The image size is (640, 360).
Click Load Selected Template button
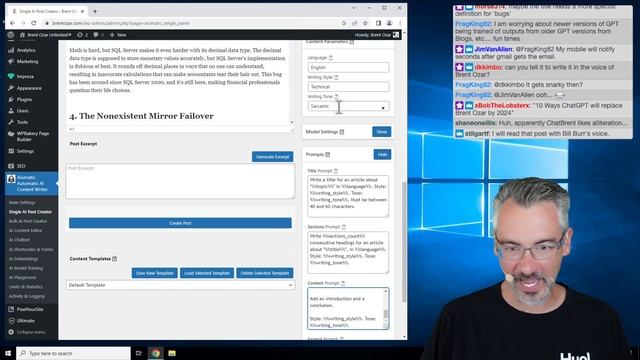(207, 273)
